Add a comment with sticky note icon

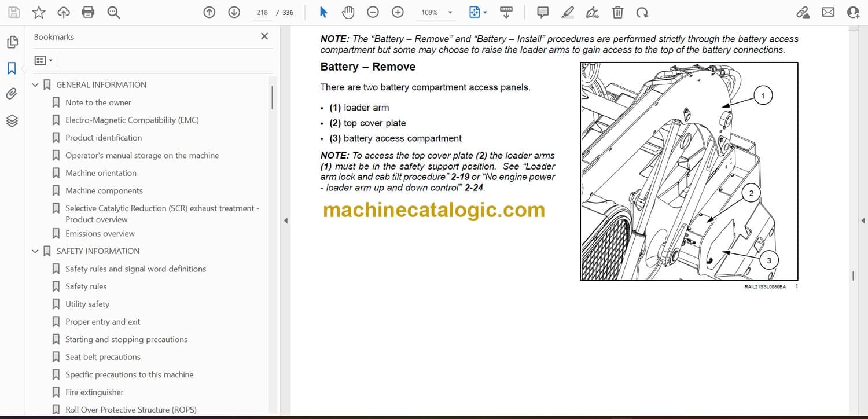point(543,12)
